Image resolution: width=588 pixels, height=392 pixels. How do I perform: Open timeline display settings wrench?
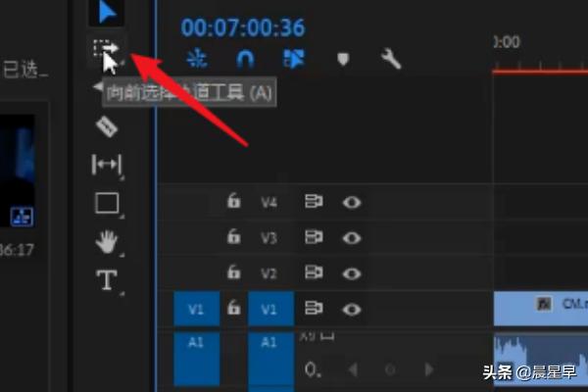click(x=391, y=59)
